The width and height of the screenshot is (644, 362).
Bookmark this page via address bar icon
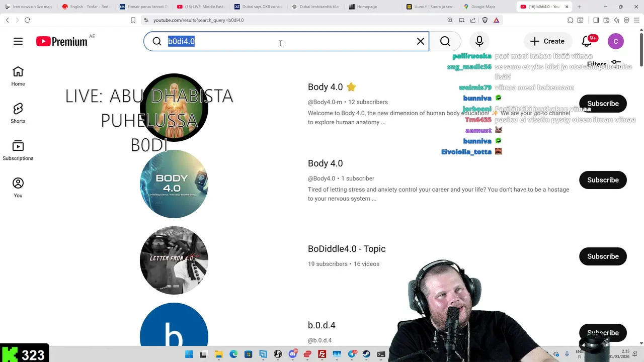133,20
